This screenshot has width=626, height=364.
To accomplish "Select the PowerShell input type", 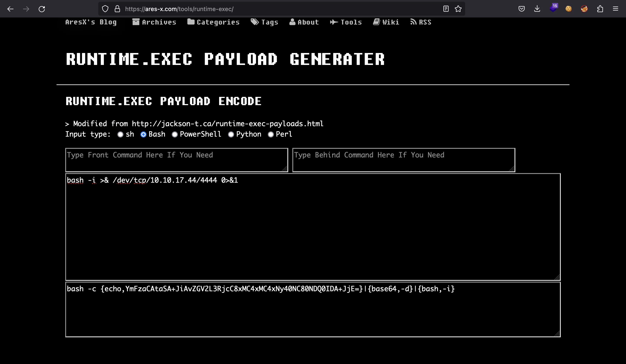I will point(175,134).
